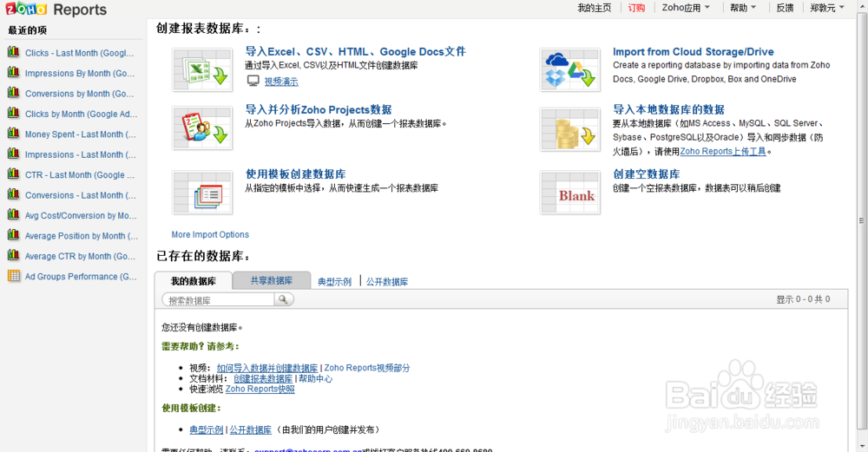Open the 帮助 dropdown menu

(743, 8)
